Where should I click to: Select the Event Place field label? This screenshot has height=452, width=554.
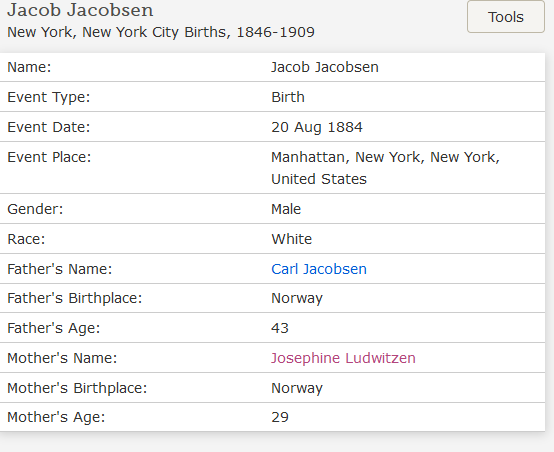(x=49, y=157)
